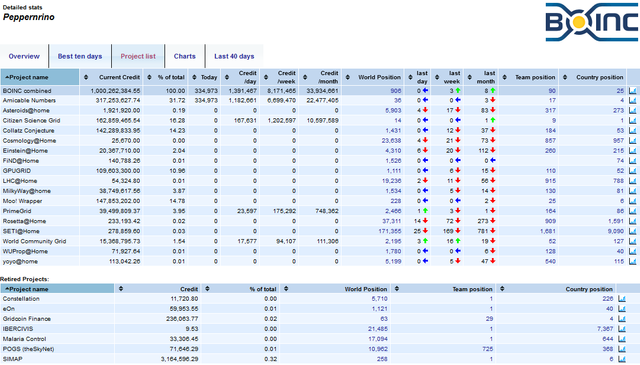
Task: Open chart icon for World Community Grid
Action: click(x=633, y=241)
